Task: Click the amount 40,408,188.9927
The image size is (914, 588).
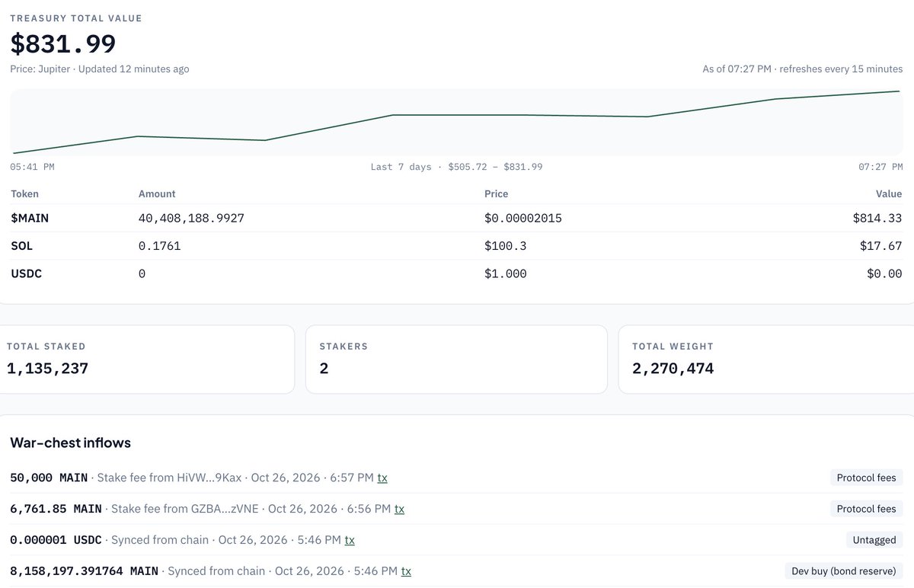Action: [191, 219]
